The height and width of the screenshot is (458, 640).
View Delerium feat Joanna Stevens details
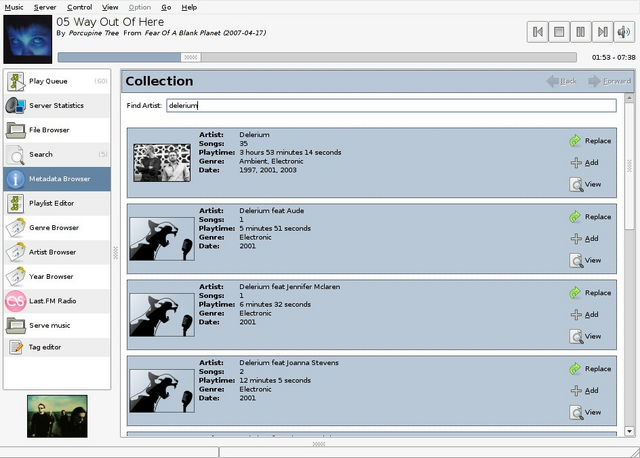(x=585, y=412)
